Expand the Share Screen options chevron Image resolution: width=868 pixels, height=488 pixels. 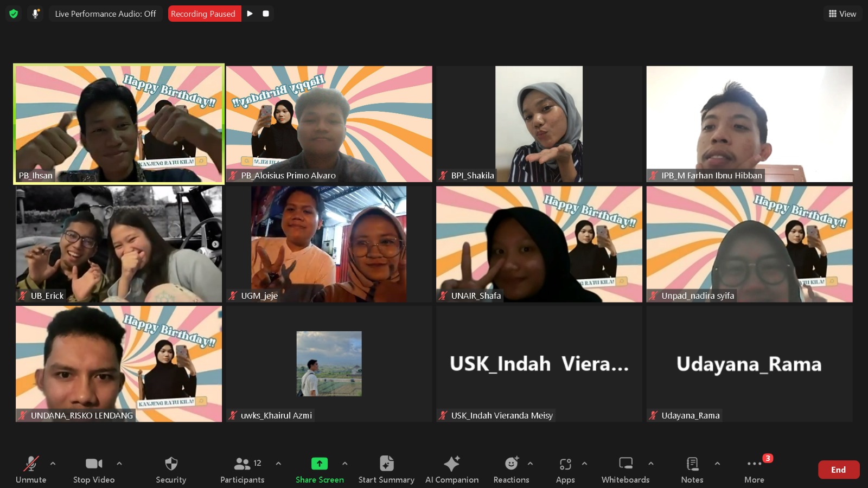[x=345, y=464]
